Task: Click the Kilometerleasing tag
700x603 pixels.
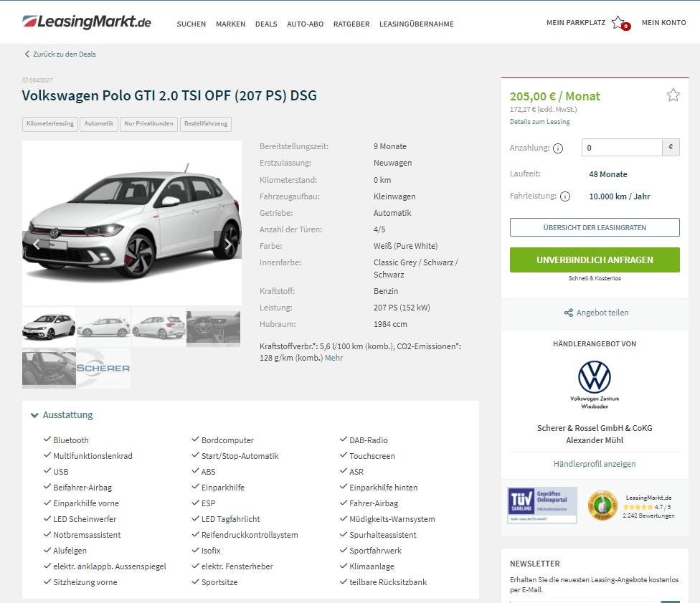Action: [x=50, y=123]
